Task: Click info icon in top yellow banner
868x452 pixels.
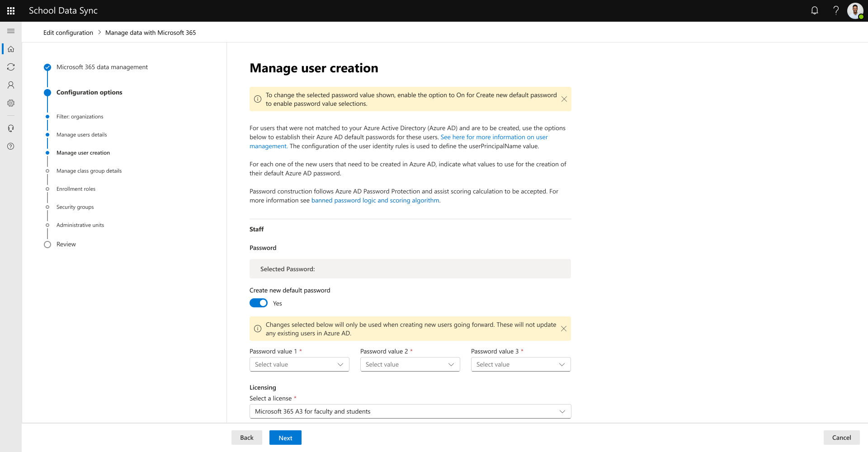Action: click(258, 99)
